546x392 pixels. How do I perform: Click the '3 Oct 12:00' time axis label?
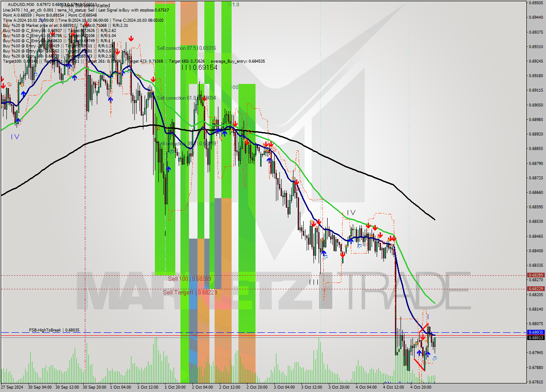tap(312, 388)
